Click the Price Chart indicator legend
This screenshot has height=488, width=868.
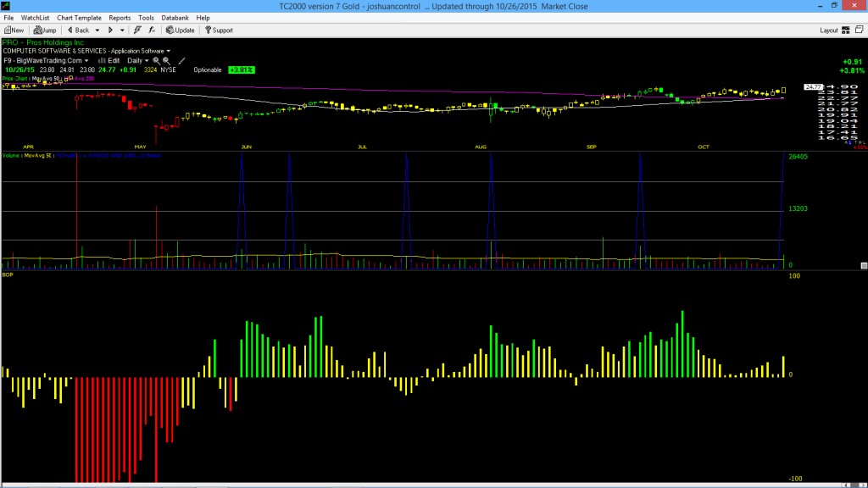[x=15, y=79]
